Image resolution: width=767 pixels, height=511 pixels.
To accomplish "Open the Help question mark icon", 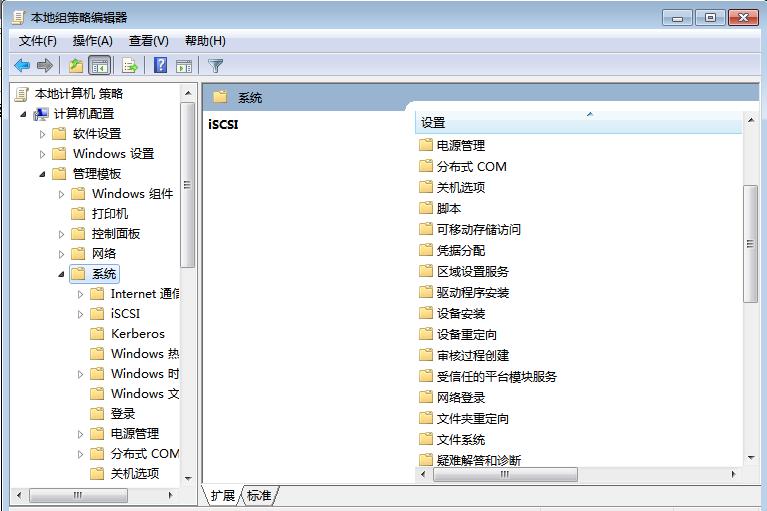I will click(160, 65).
